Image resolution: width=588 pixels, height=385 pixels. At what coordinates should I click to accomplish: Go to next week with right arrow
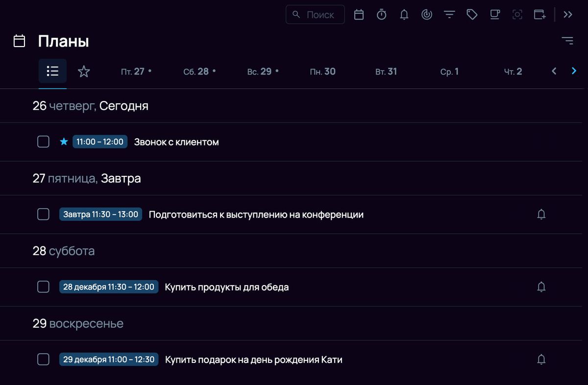[x=574, y=71]
